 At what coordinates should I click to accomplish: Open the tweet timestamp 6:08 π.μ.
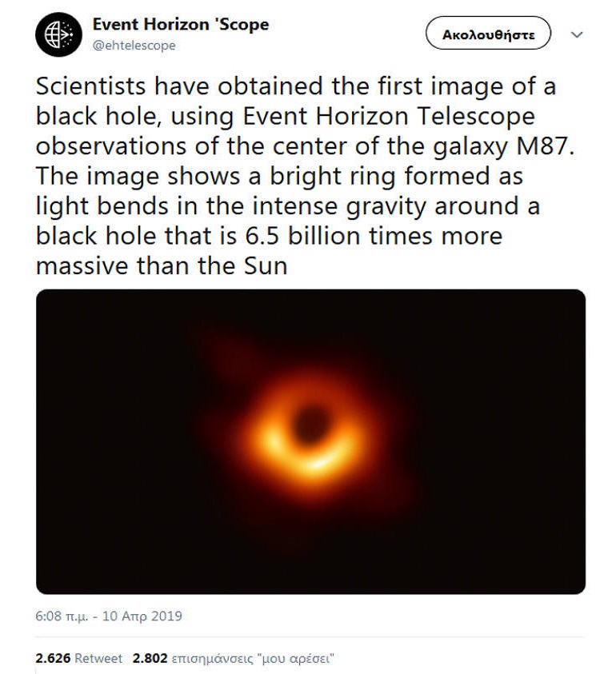click(62, 616)
